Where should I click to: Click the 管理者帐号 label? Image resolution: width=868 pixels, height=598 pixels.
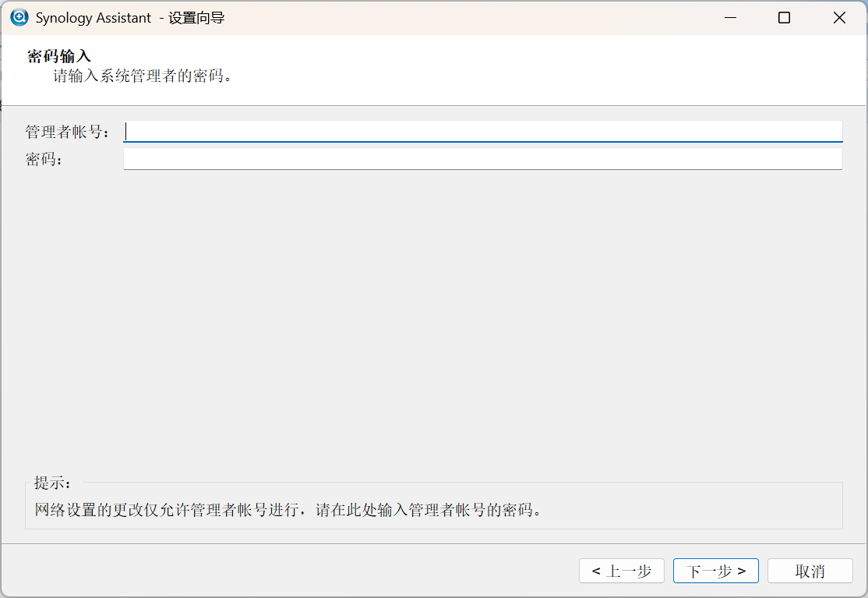[x=68, y=132]
